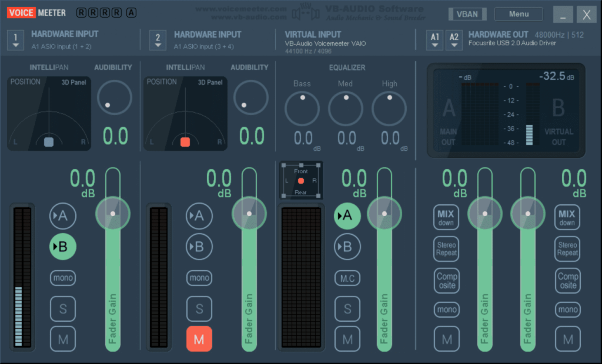Unmute Hardware Input 2 with the red M button
Viewport: 602px width, 364px height.
click(199, 339)
